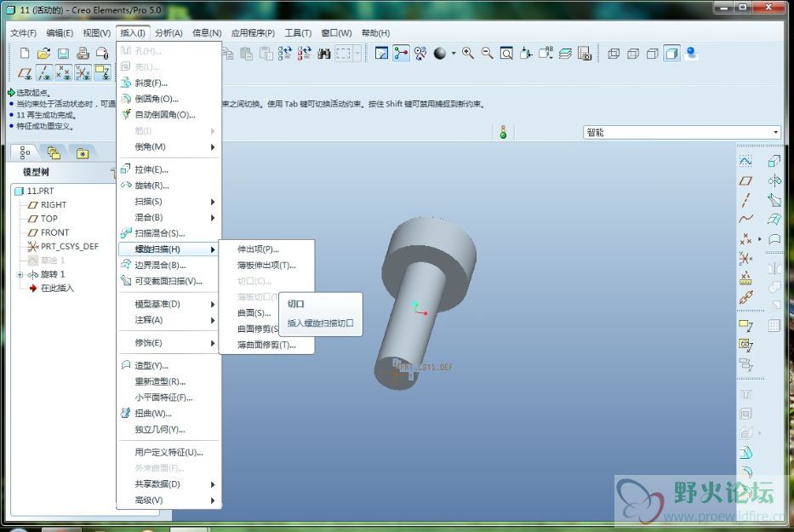Toggle spin center display icon

(x=401, y=53)
